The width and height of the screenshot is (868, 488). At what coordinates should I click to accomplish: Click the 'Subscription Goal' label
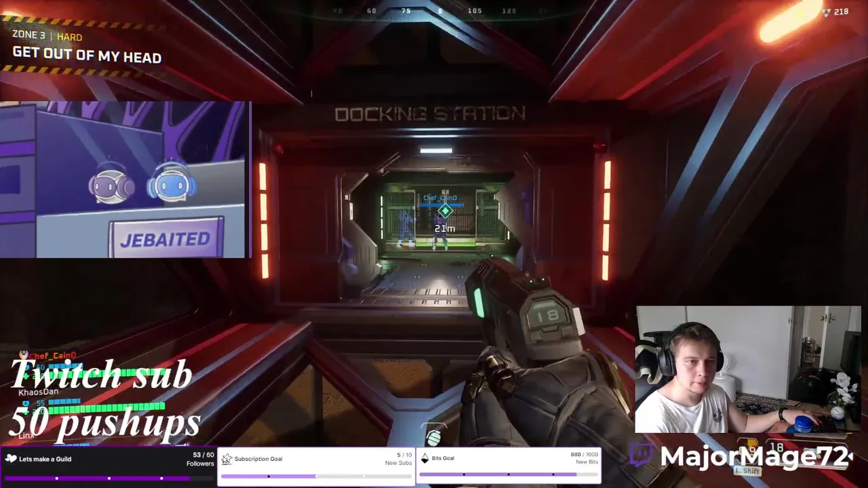[x=258, y=459]
